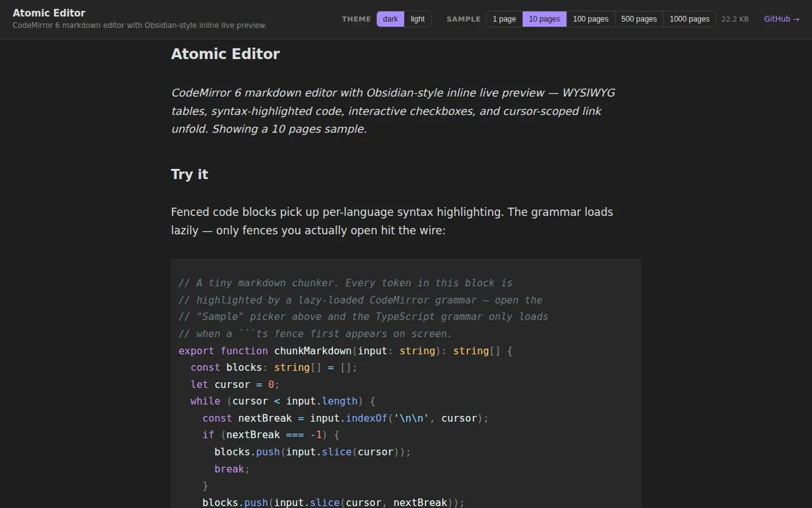Click the 'let cursor = 0;' line
Viewport: 812px width, 508px height.
coord(235,384)
